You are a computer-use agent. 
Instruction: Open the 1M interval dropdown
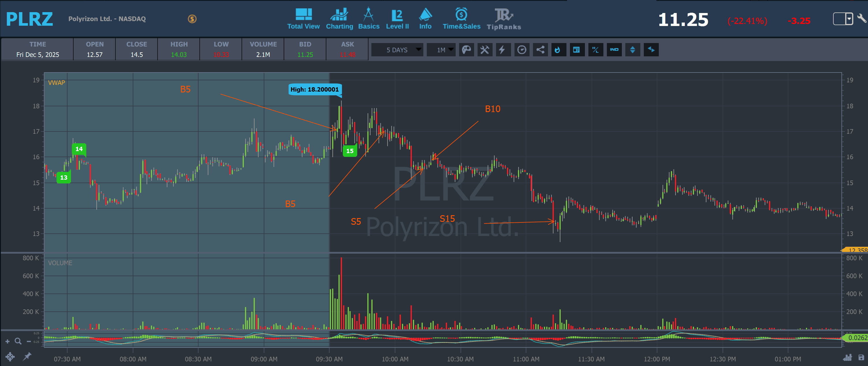pos(441,50)
